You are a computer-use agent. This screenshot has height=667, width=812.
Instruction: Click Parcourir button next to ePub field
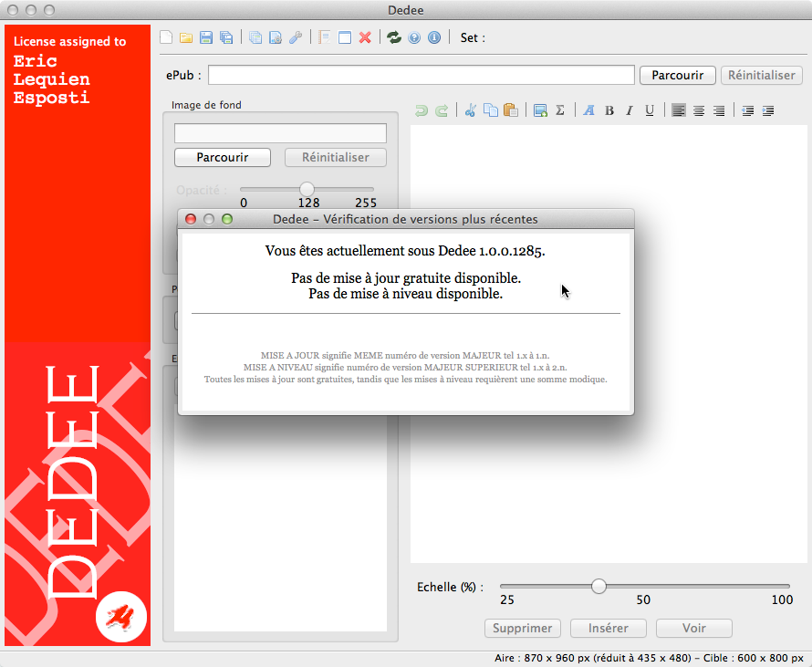coord(677,75)
